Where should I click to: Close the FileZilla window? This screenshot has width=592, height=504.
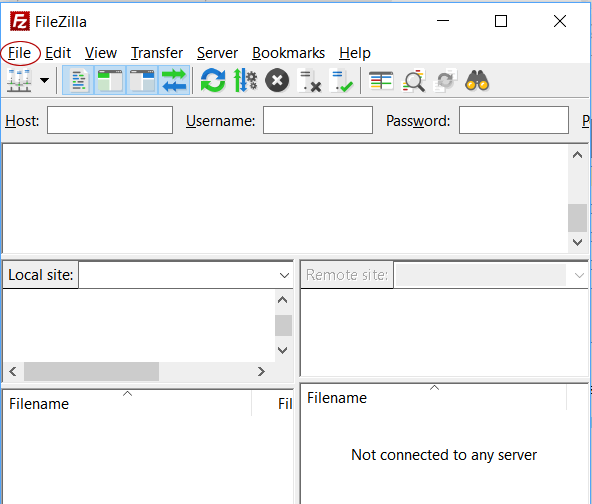click(560, 21)
